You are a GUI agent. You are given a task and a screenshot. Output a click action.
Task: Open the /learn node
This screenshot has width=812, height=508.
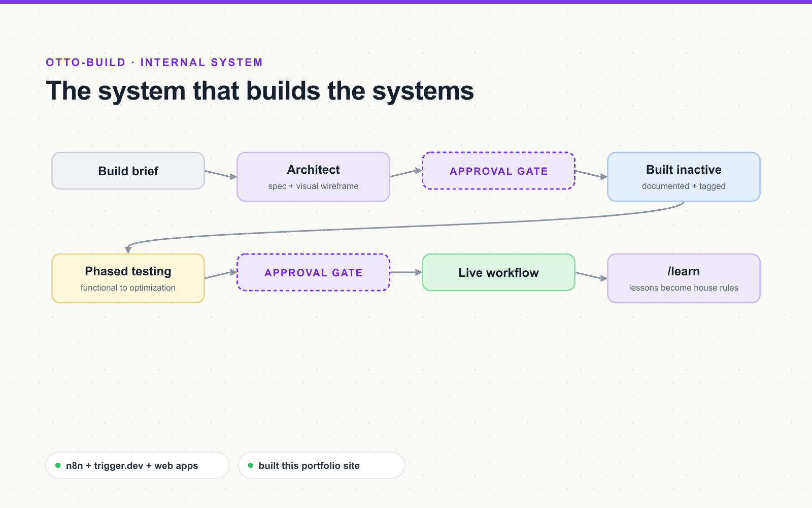point(684,278)
